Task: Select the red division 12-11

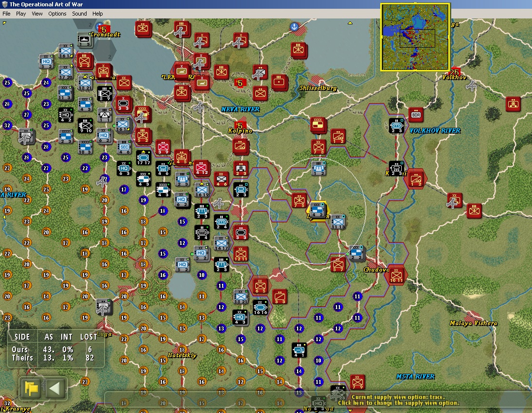Action: [x=241, y=254]
